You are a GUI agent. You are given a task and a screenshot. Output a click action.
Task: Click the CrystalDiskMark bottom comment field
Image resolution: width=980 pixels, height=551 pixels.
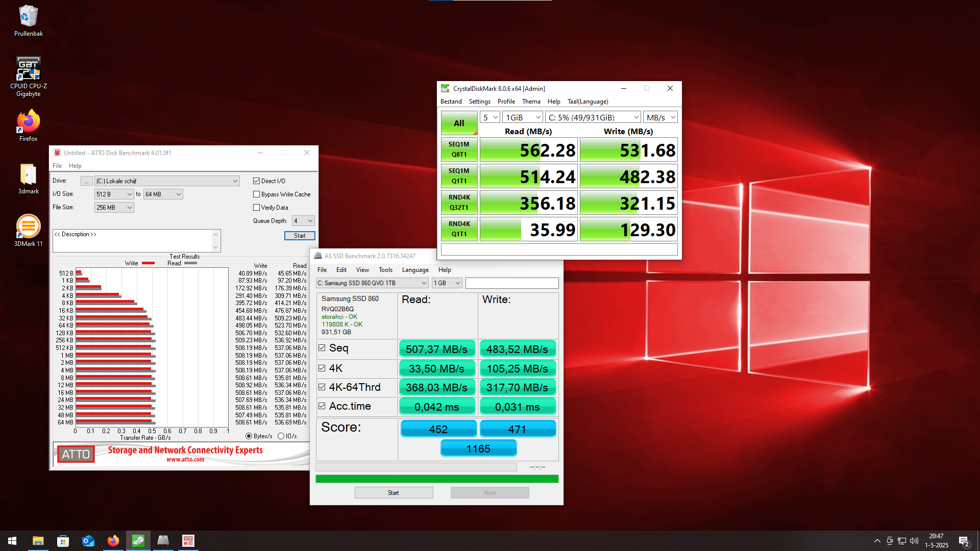(x=559, y=249)
